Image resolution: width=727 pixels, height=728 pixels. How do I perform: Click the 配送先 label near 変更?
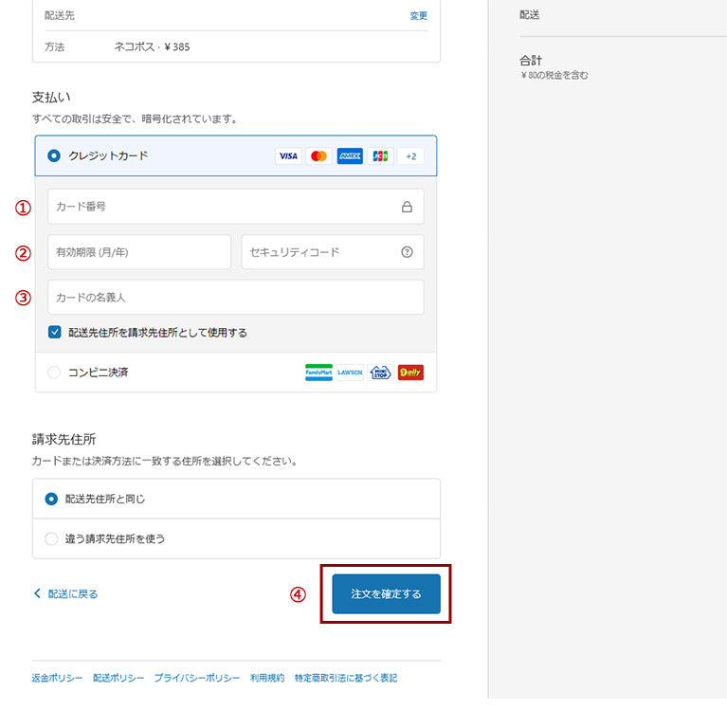click(x=60, y=15)
